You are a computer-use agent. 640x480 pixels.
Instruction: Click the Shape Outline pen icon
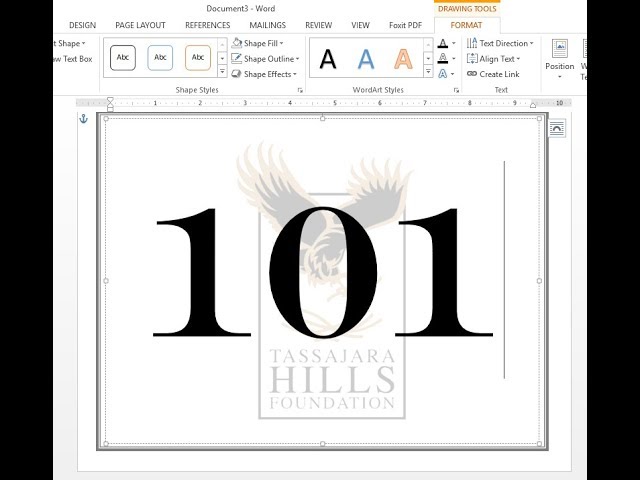[x=237, y=59]
